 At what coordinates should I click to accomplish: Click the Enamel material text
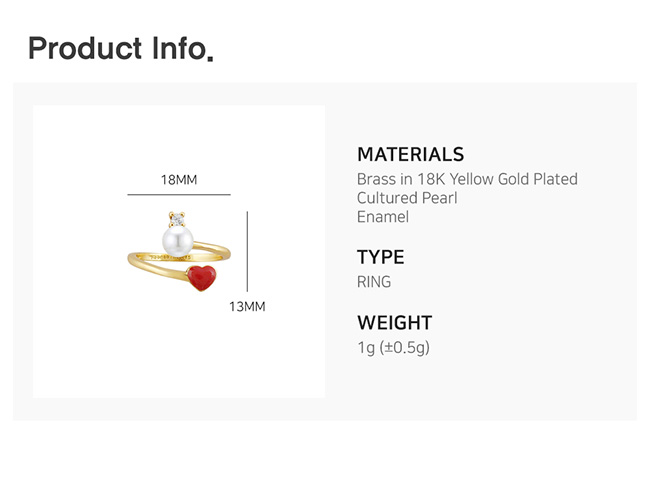click(383, 216)
